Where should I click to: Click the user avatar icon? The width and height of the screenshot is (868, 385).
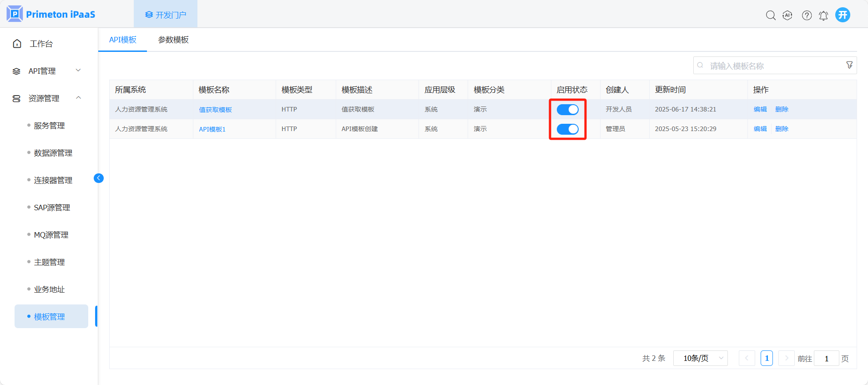(843, 15)
